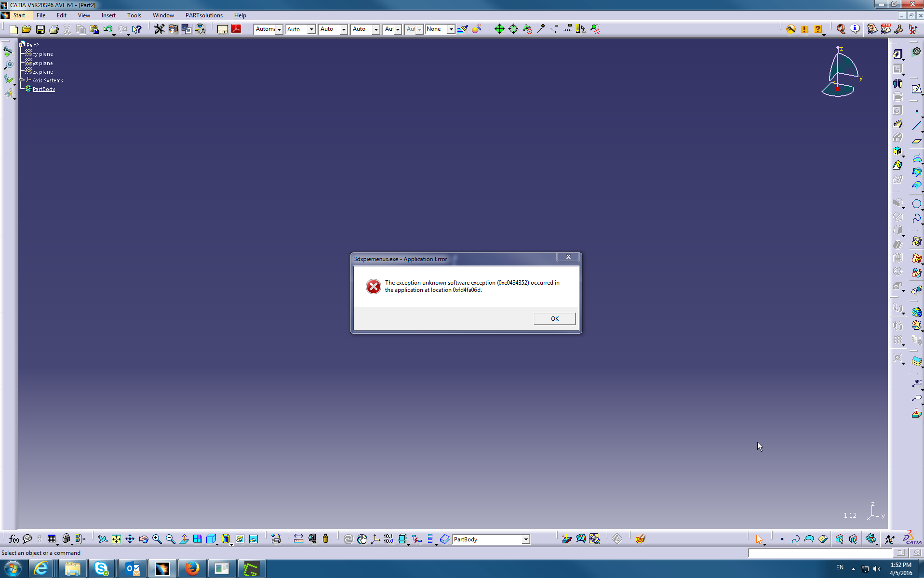Click the paintbrush graphic properties icon
Image resolution: width=924 pixels, height=578 pixels.
pos(463,29)
